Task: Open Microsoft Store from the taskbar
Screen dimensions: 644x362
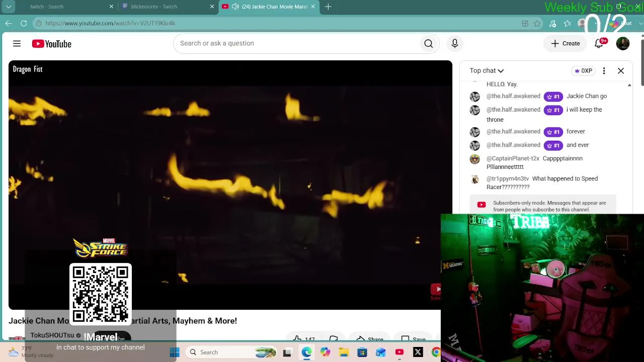Action: point(362,352)
